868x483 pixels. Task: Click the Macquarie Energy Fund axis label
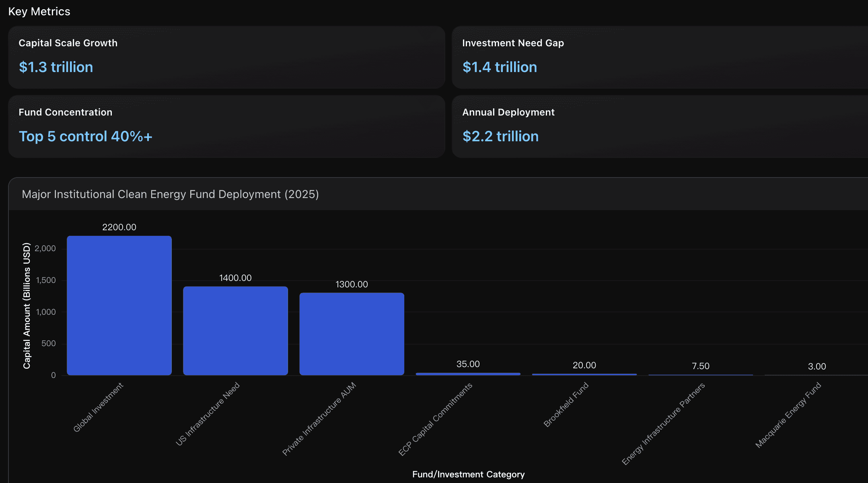click(788, 415)
